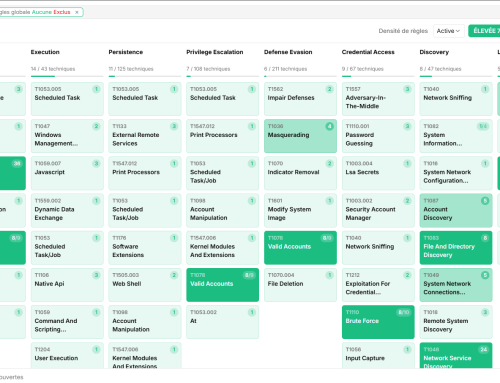Open the Javascript technique card
This screenshot has width=500, height=383.
click(x=67, y=173)
